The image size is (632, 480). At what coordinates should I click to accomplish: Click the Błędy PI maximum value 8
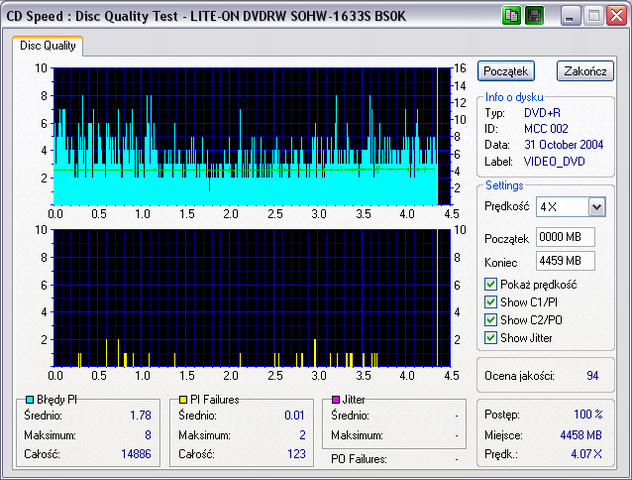(148, 435)
